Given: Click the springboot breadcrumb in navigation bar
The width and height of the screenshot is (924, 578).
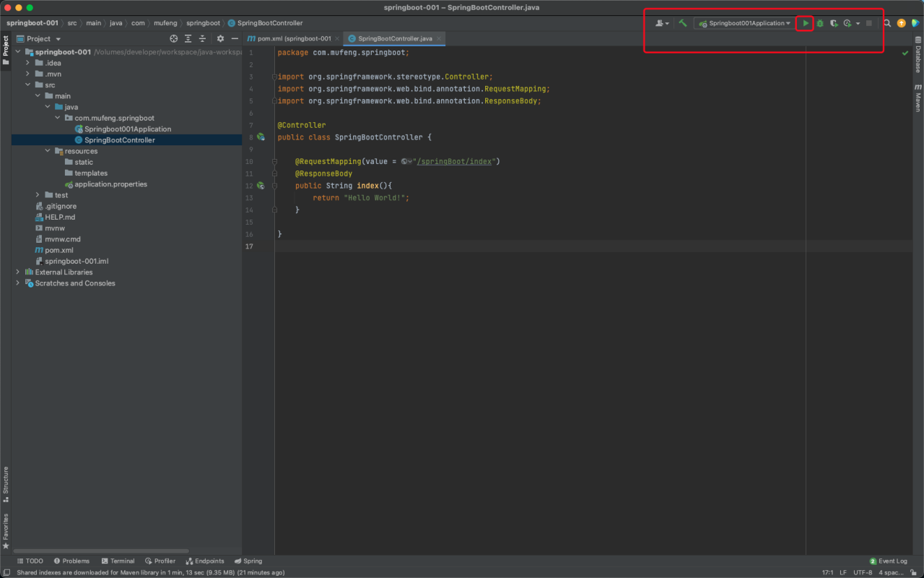Looking at the screenshot, I should (203, 23).
